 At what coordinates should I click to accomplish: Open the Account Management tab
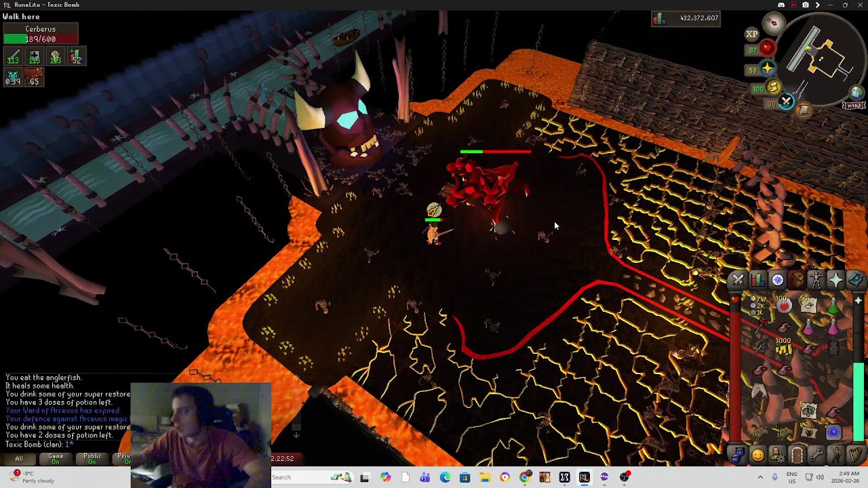pos(777,455)
